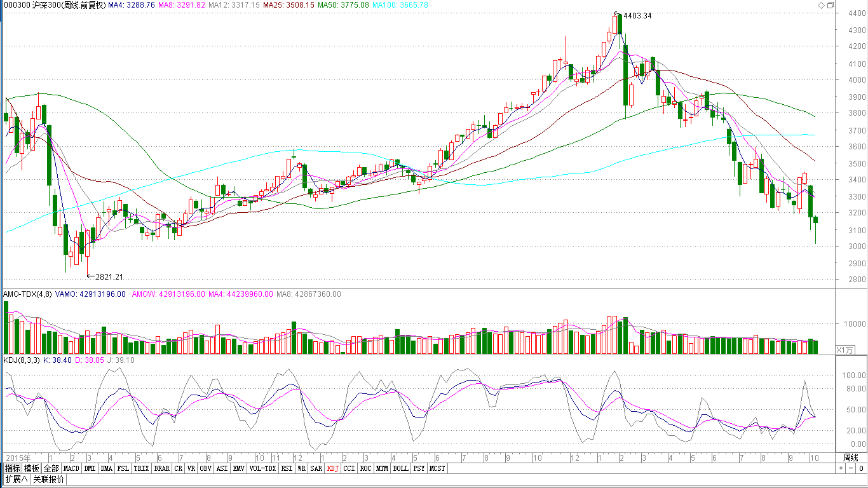Click the KDJ(8,3,3) indicator label

(x=22, y=360)
